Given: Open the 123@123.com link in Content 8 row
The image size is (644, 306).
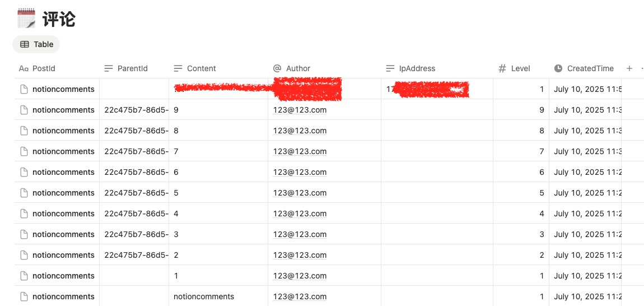Looking at the screenshot, I should pos(300,131).
